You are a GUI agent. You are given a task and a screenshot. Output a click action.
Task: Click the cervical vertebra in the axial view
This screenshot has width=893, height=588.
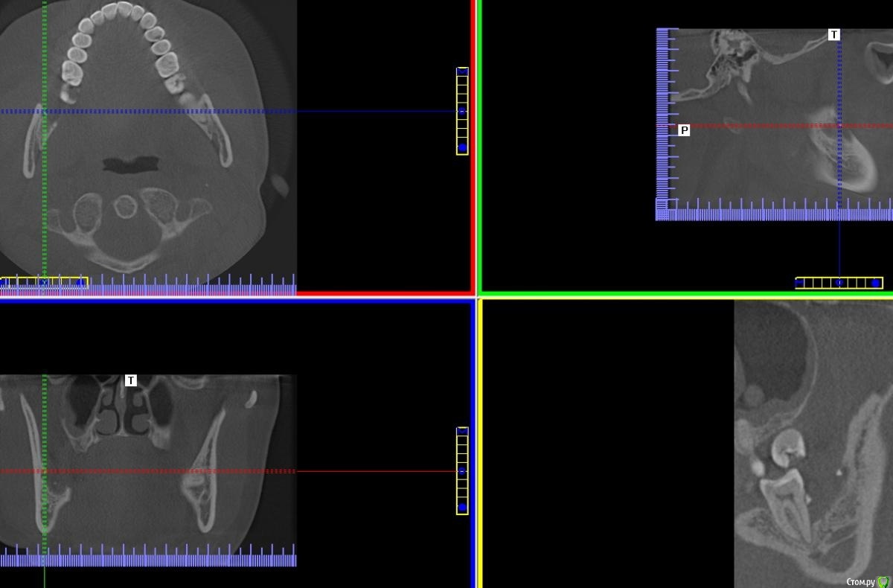point(125,206)
